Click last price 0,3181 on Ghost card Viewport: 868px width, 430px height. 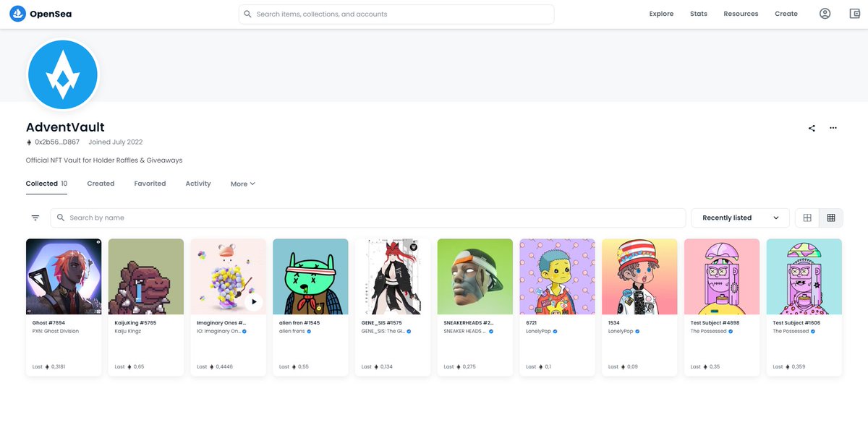click(x=58, y=367)
